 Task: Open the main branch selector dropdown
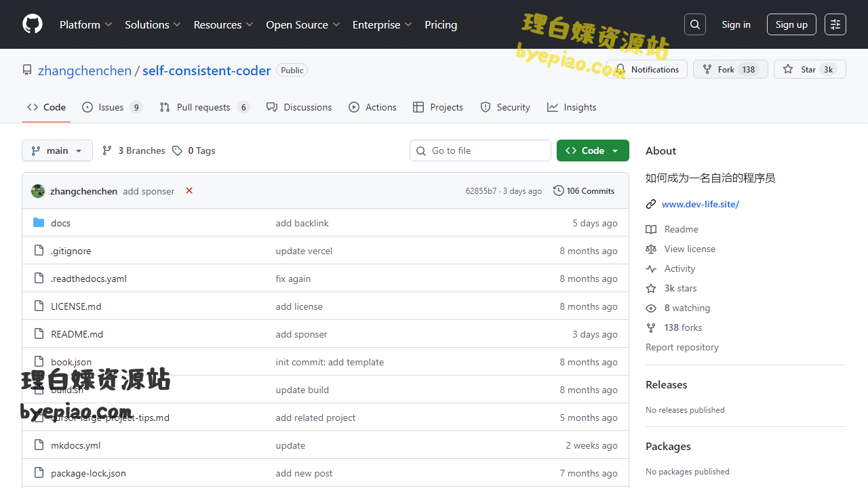tap(57, 150)
